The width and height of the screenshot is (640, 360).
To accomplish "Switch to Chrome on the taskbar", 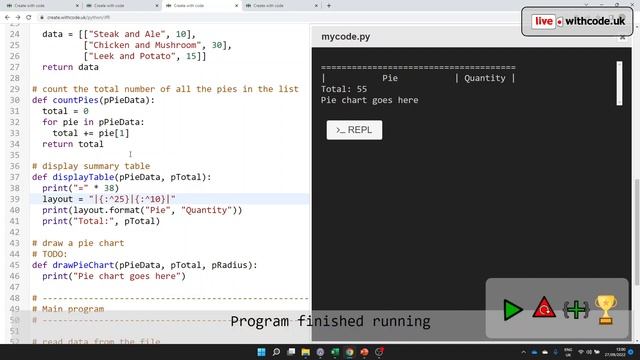I will (x=350, y=352).
